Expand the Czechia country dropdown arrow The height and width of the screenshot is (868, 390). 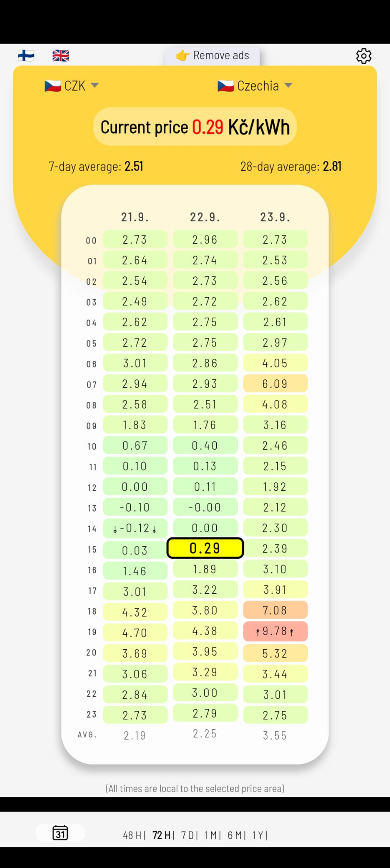coord(288,85)
